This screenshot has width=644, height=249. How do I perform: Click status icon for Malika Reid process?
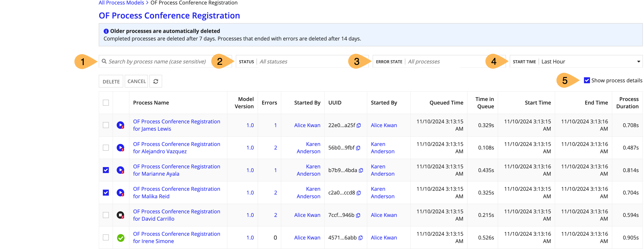coord(120,193)
